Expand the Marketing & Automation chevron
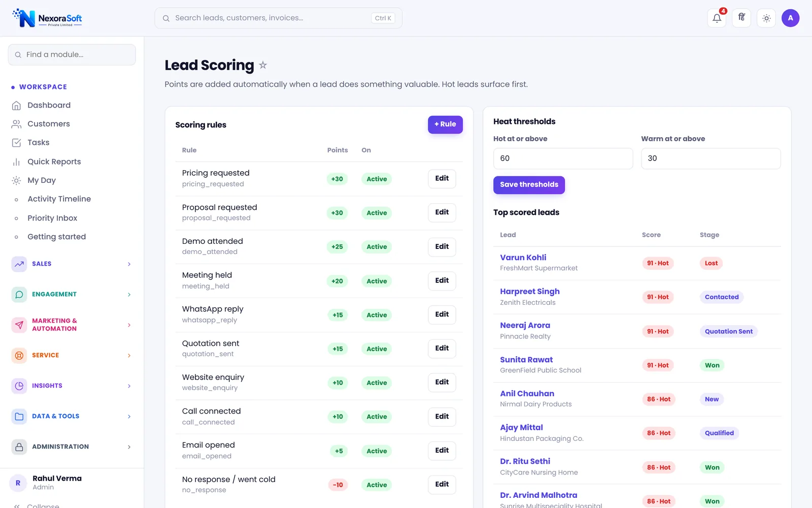 click(x=129, y=325)
